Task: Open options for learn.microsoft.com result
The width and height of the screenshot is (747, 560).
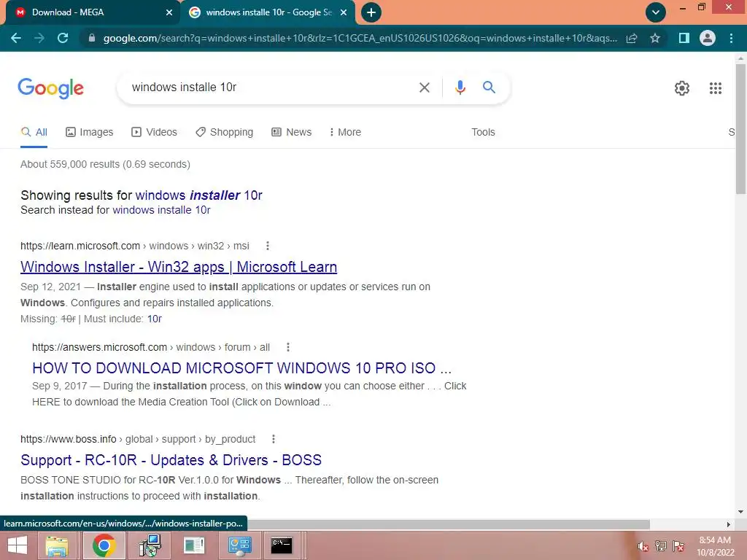Action: 267,246
